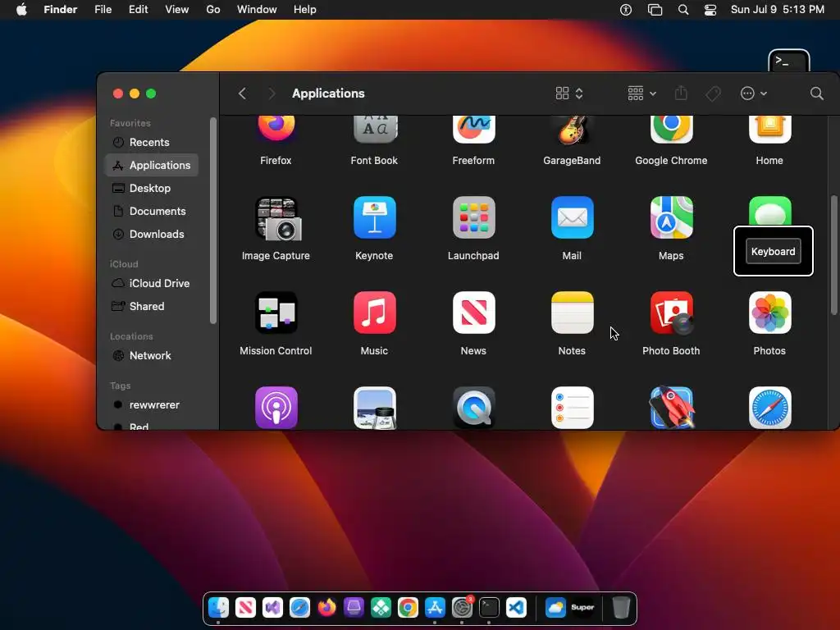
Task: Select the rocket app icon in Finder
Action: [671, 408]
